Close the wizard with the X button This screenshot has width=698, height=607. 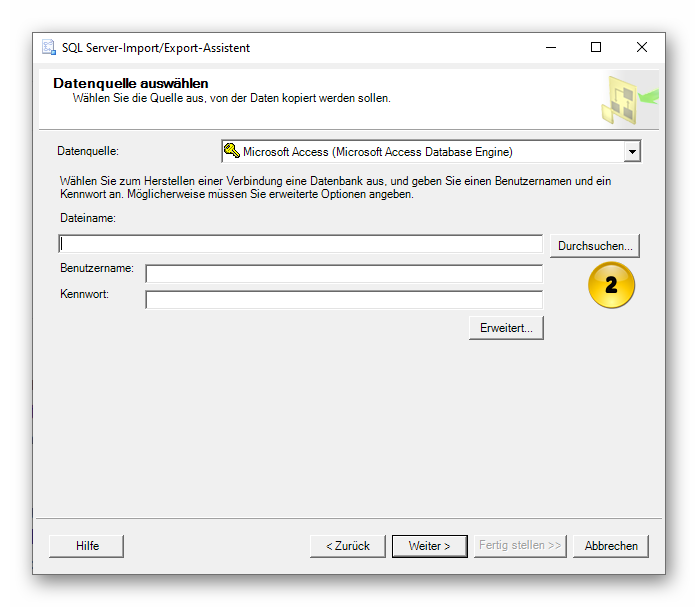[642, 48]
